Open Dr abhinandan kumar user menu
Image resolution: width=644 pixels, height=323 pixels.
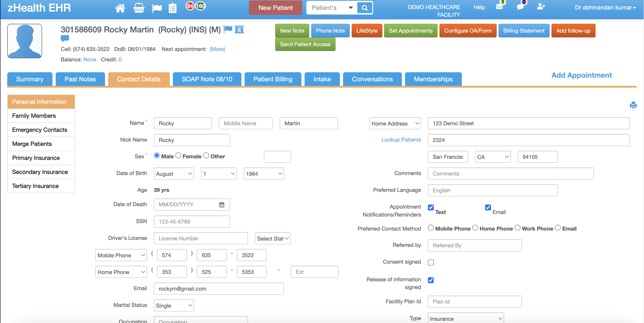coord(606,7)
